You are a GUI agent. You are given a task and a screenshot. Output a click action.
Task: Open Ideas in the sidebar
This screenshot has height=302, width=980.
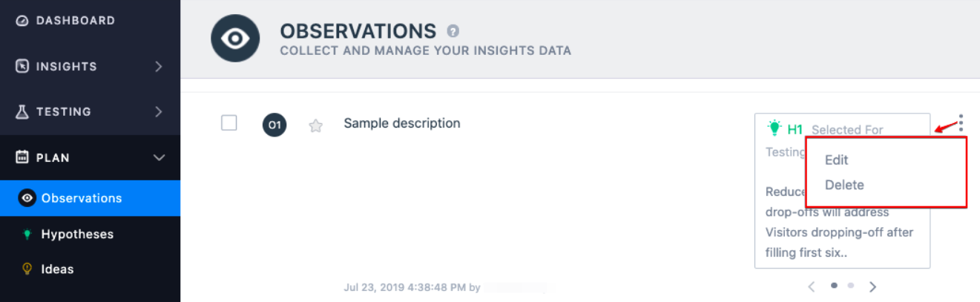pyautogui.click(x=57, y=269)
